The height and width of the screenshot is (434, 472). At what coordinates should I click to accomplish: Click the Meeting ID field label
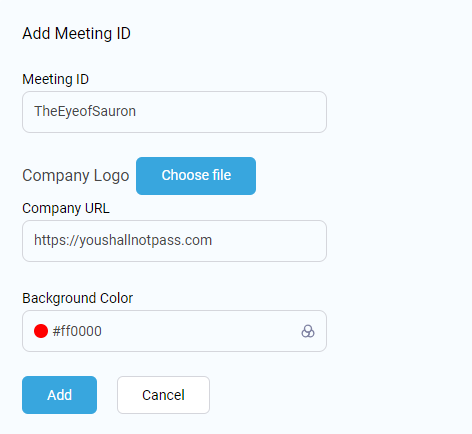55,79
